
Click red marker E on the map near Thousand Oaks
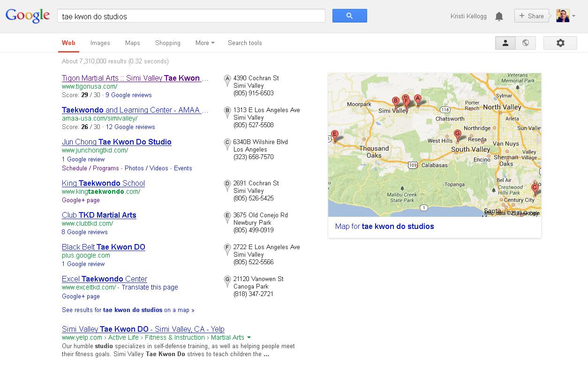point(334,136)
